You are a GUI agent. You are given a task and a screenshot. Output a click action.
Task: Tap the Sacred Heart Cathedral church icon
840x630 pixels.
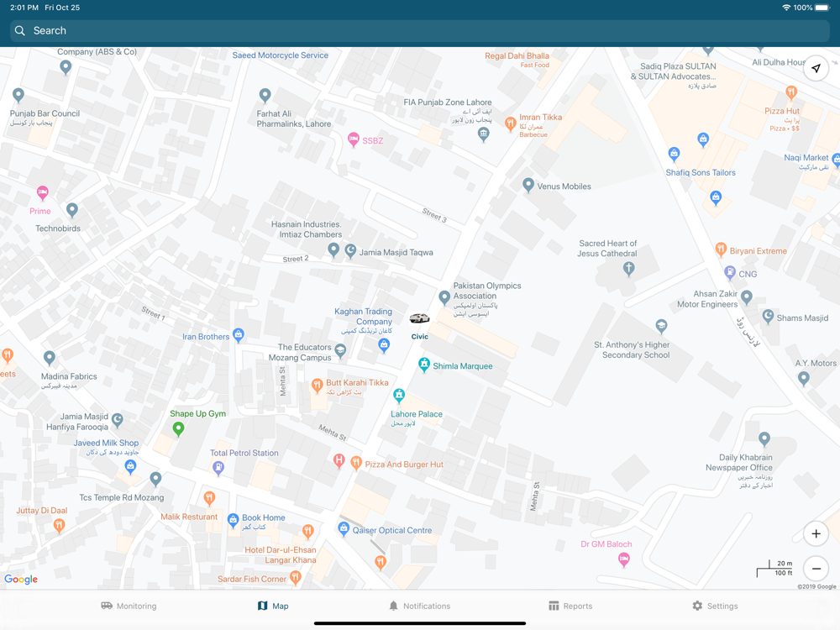point(629,269)
